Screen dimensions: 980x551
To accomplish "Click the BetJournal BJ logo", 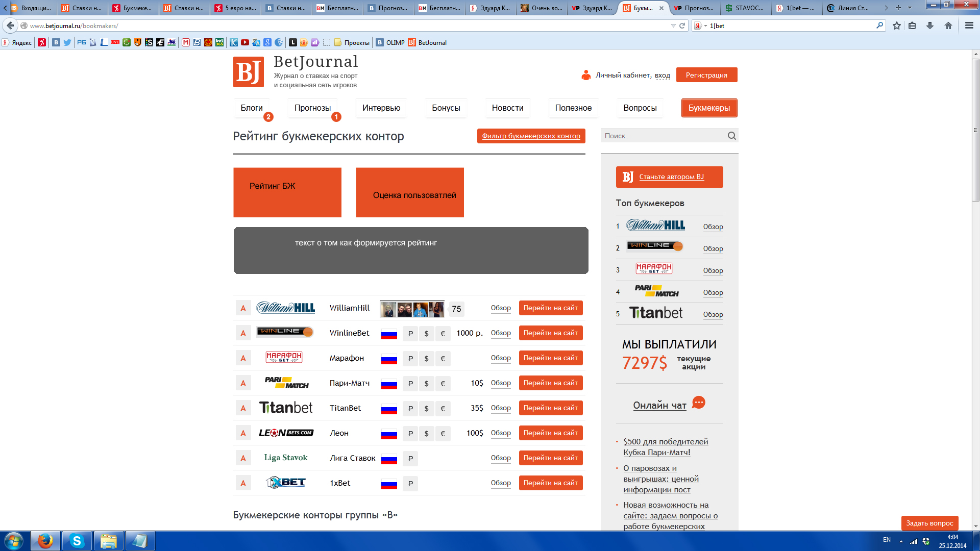I will 249,72.
